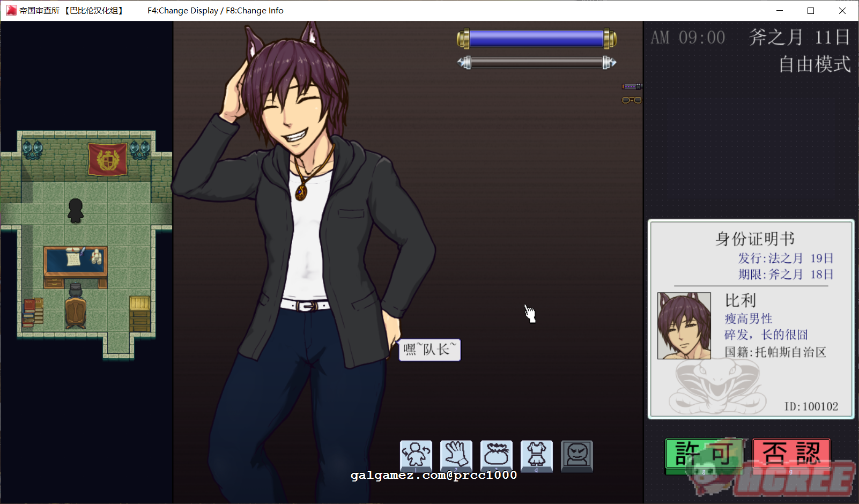Screen dimensions: 859x504
Task: Click the description 碎发, 长的很囧
Action: coord(766,335)
